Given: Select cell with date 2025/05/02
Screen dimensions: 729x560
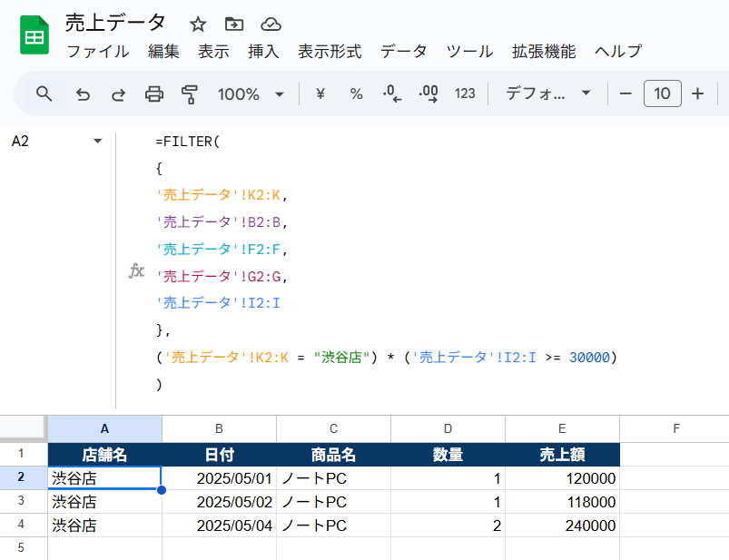Looking at the screenshot, I should click(219, 502).
